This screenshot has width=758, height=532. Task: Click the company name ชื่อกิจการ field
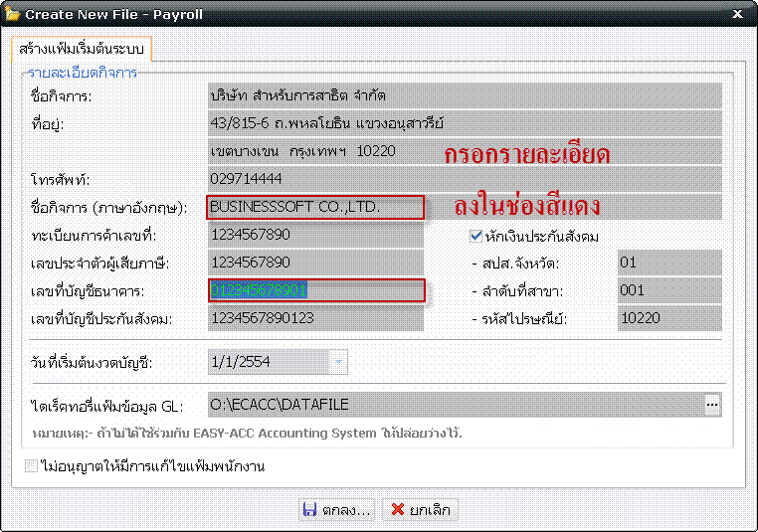[x=464, y=95]
